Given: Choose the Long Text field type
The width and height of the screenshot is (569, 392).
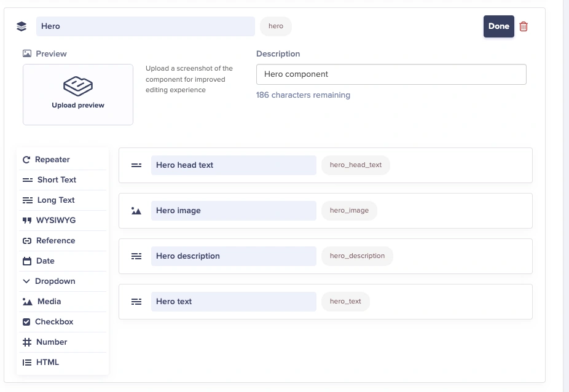Looking at the screenshot, I should 55,200.
